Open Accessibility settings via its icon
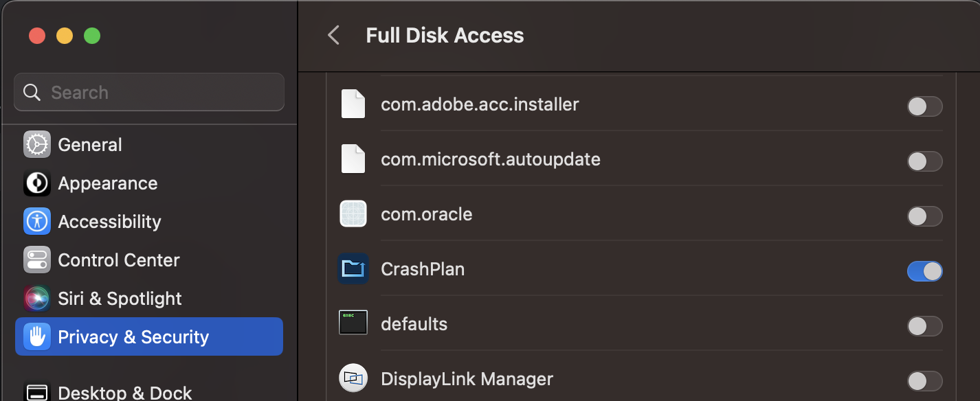Screen dimensions: 980x401 pyautogui.click(x=37, y=221)
